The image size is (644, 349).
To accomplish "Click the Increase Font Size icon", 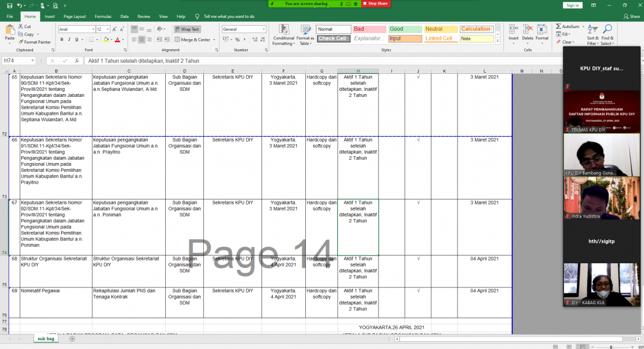I will tap(115, 29).
